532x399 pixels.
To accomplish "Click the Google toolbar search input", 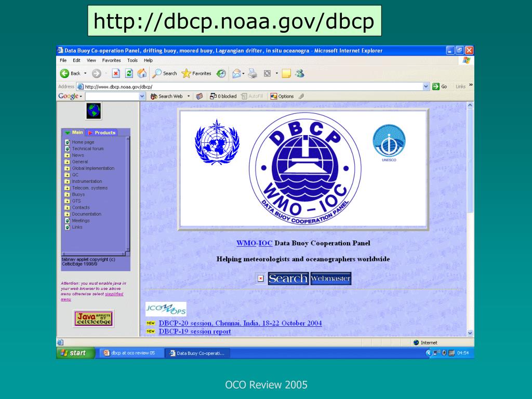I will coord(112,96).
